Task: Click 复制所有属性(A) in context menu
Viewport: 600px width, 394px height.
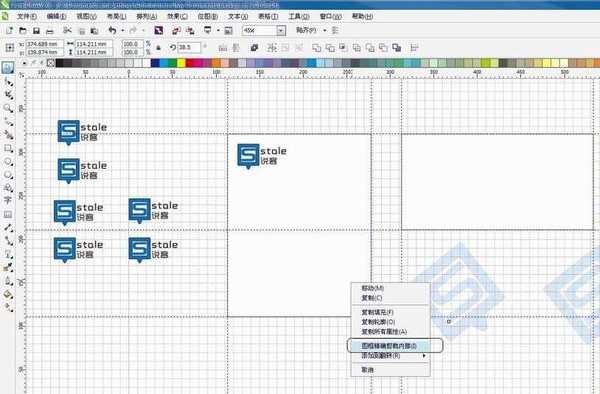Action: coord(384,332)
